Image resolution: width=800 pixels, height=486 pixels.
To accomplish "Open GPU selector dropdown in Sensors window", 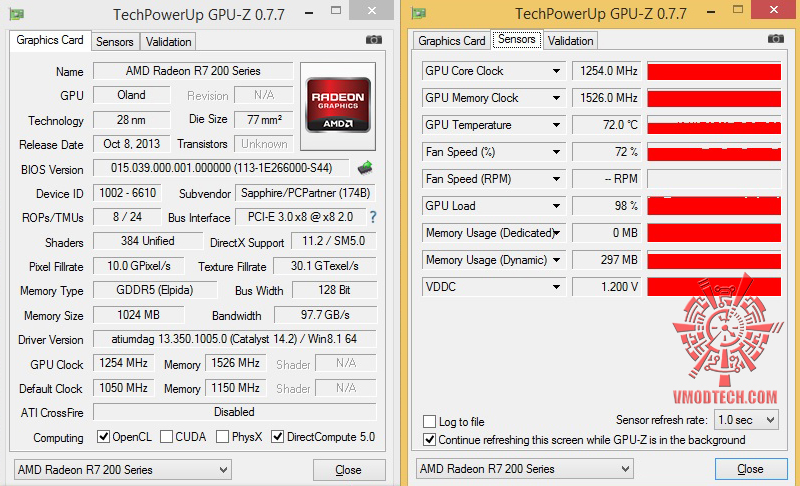I will tap(524, 469).
